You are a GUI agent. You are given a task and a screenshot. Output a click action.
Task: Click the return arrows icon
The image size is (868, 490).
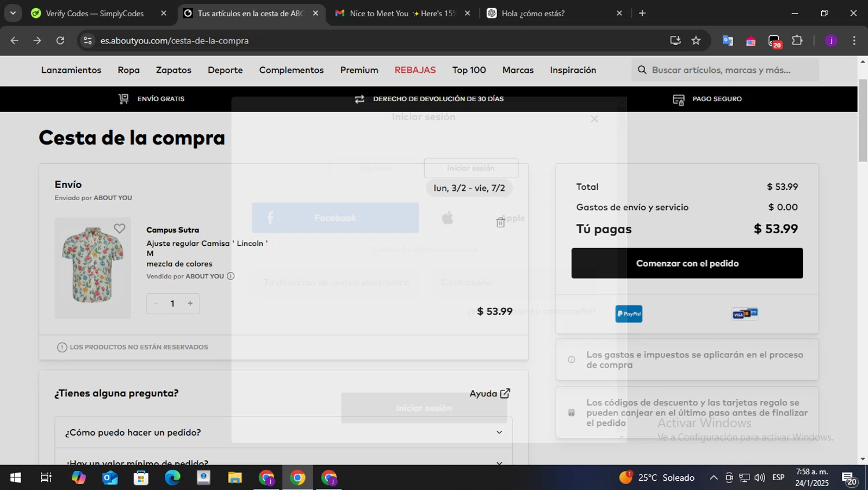point(359,99)
